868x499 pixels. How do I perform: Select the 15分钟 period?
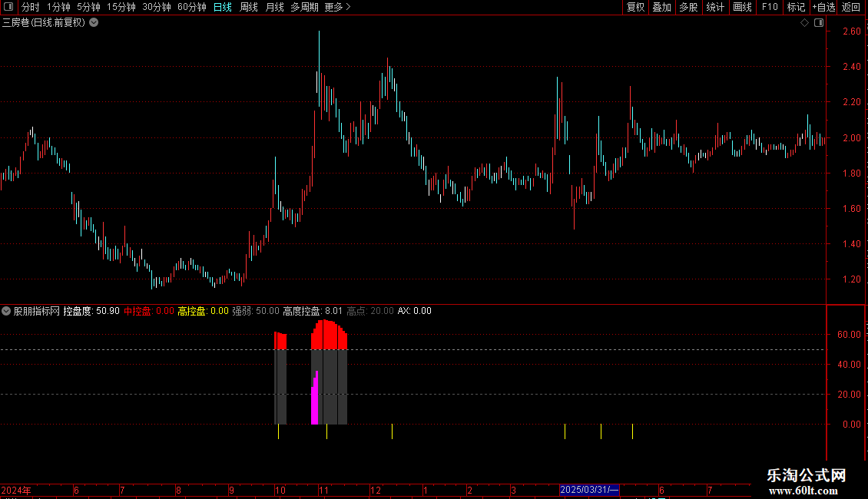(121, 7)
